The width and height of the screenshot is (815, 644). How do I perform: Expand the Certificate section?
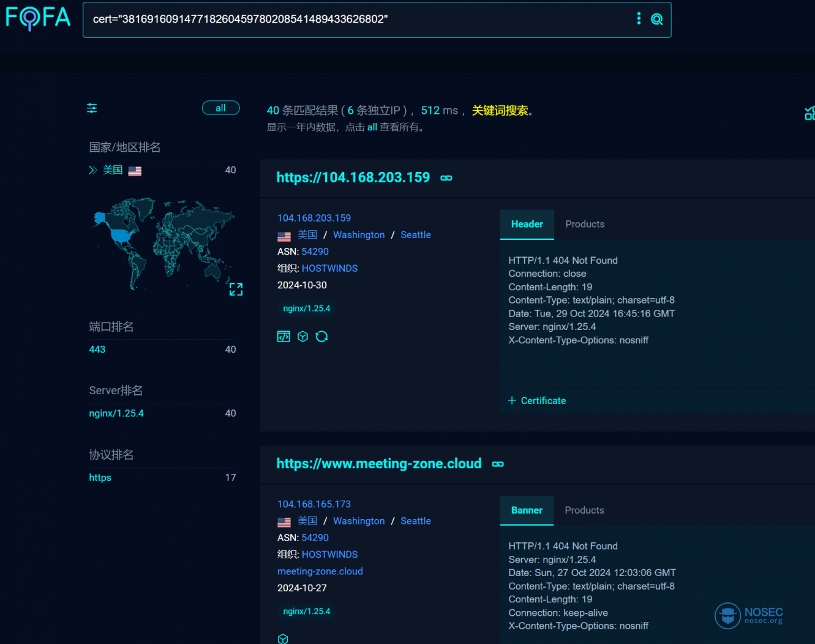pos(537,401)
